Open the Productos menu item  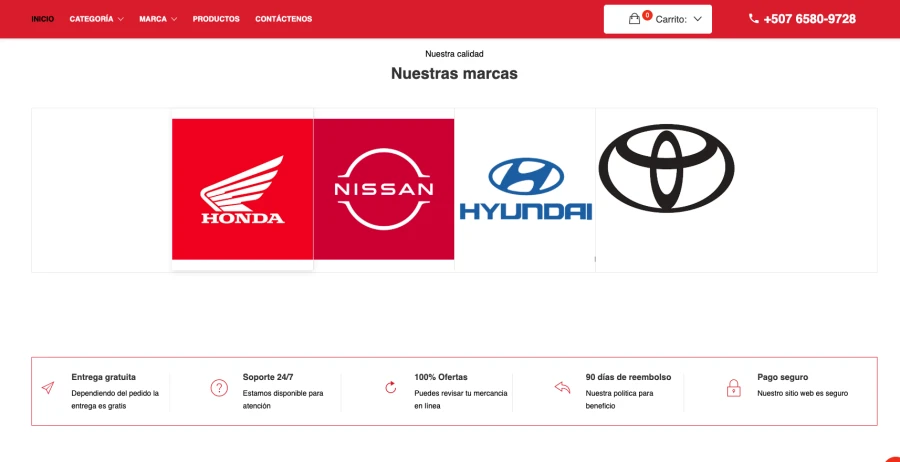pos(216,19)
